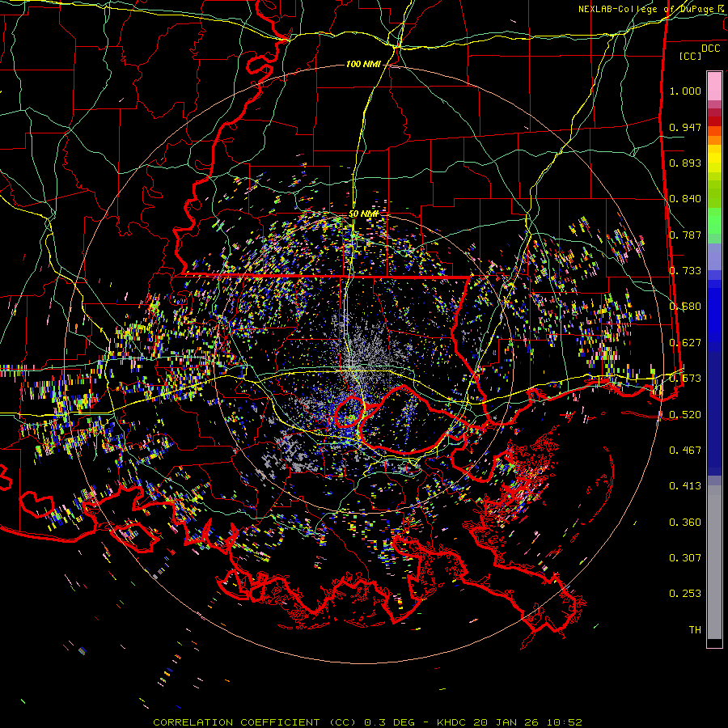The height and width of the screenshot is (728, 728).
Task: Pick the bright green band above 0.787
Action: pos(714,221)
